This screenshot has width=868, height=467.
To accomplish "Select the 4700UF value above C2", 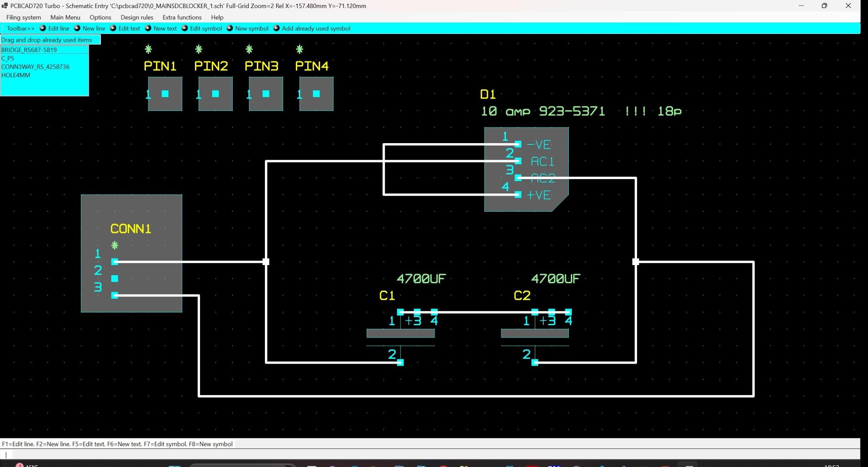I will click(x=555, y=279).
